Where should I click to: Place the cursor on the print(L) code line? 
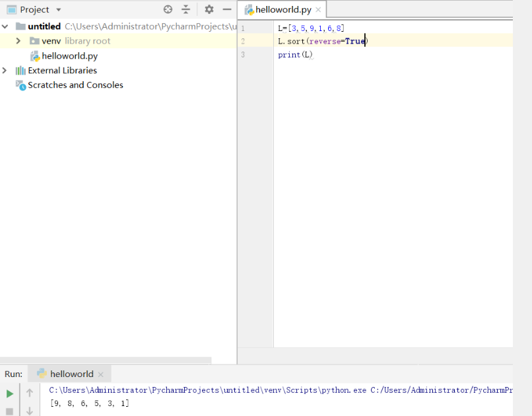(295, 55)
